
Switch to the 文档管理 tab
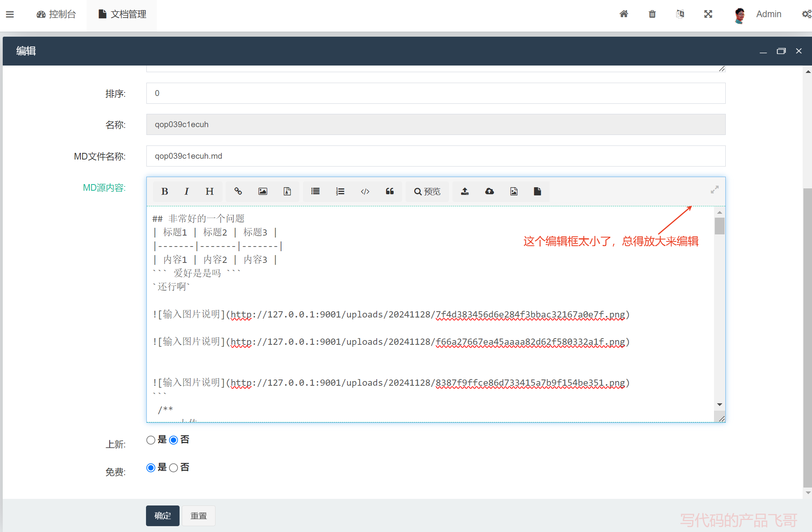[x=122, y=14]
